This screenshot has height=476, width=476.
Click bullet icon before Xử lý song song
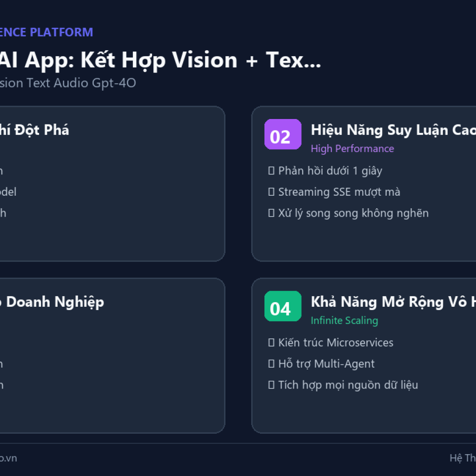tap(271, 213)
